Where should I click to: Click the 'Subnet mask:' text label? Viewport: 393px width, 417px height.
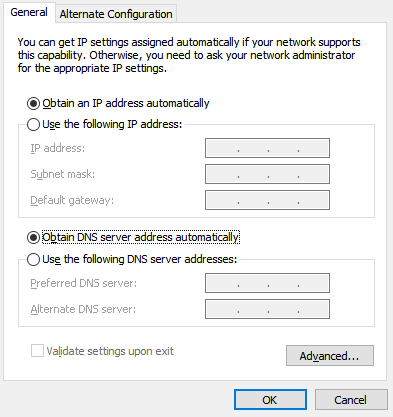click(63, 174)
